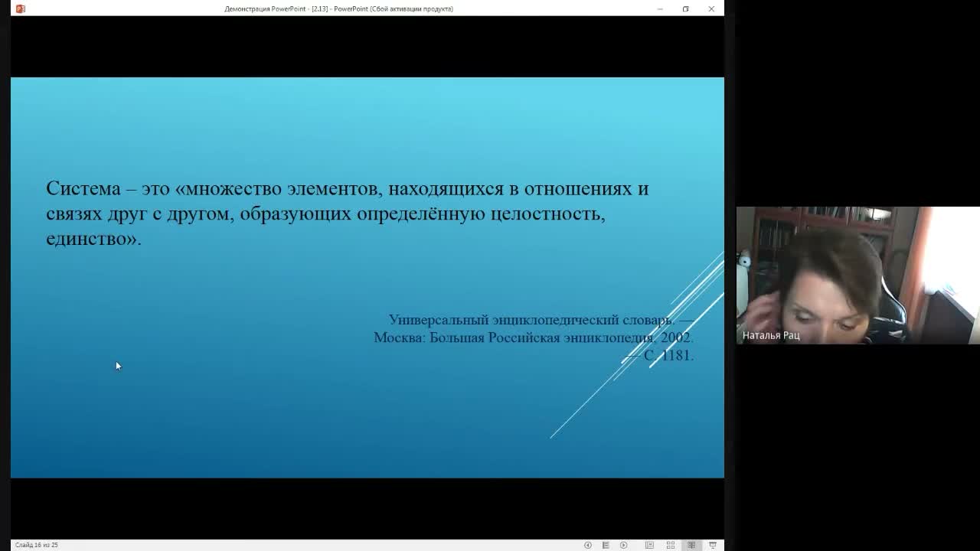
Task: Click the 'Универсальный энциклопедический словарь' citation
Action: click(x=531, y=320)
